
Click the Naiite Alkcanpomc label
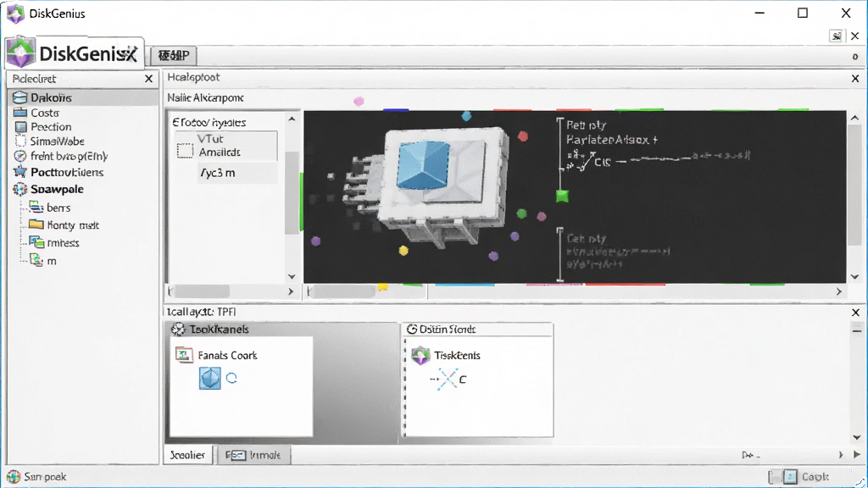(205, 98)
